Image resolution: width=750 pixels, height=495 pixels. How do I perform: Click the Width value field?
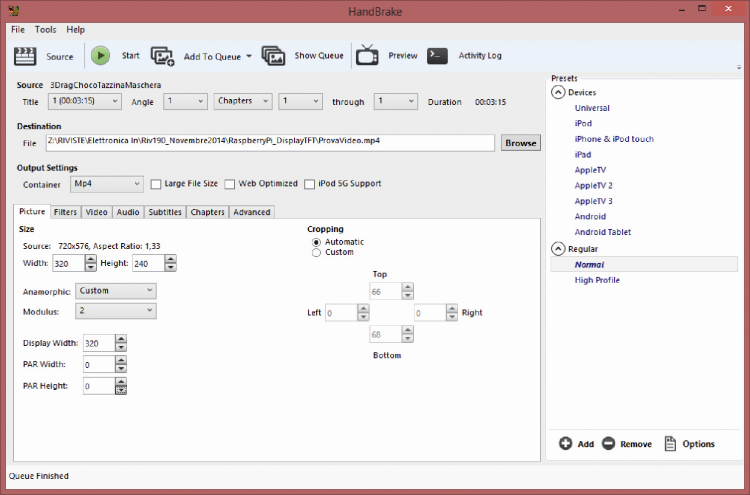click(x=68, y=263)
